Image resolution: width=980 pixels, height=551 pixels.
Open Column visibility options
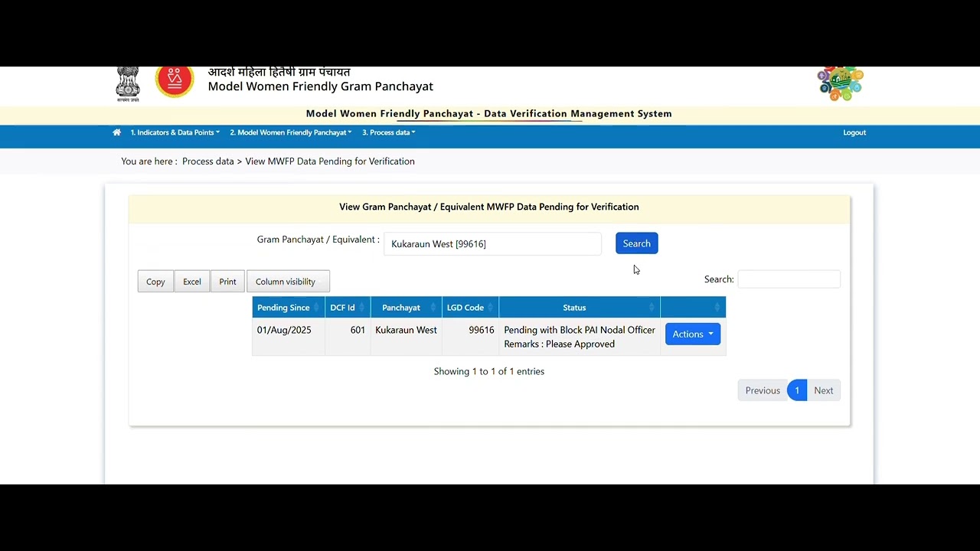pos(288,282)
